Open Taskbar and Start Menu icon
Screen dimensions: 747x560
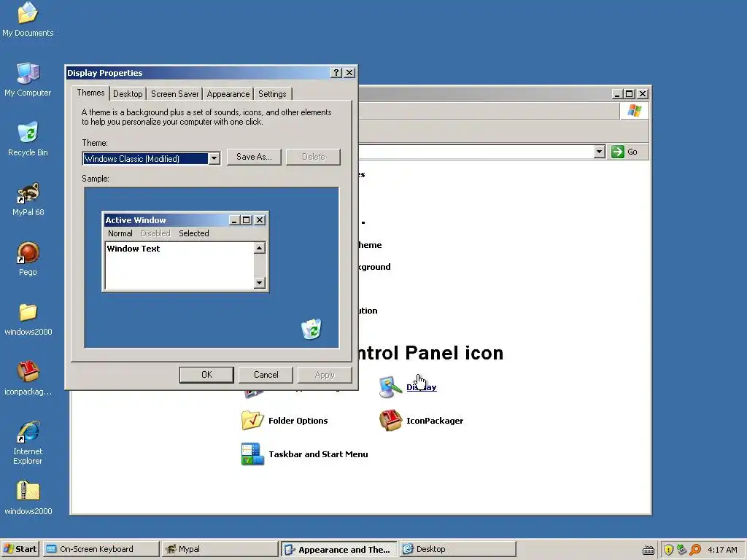click(252, 454)
